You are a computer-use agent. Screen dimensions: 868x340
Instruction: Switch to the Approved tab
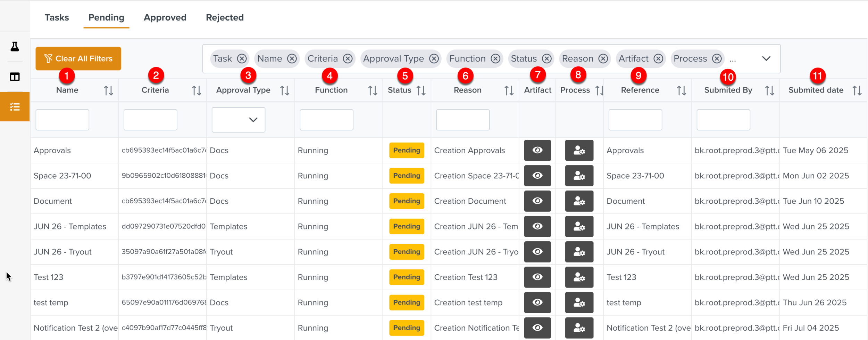click(165, 18)
